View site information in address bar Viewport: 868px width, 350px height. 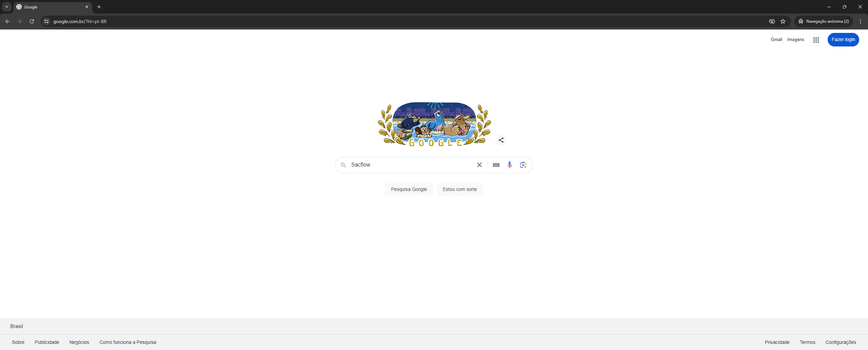coord(46,21)
